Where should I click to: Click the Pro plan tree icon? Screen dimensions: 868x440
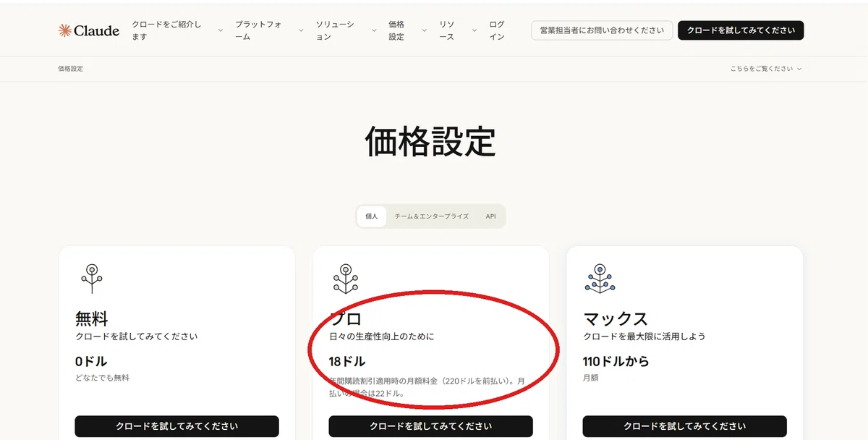345,279
